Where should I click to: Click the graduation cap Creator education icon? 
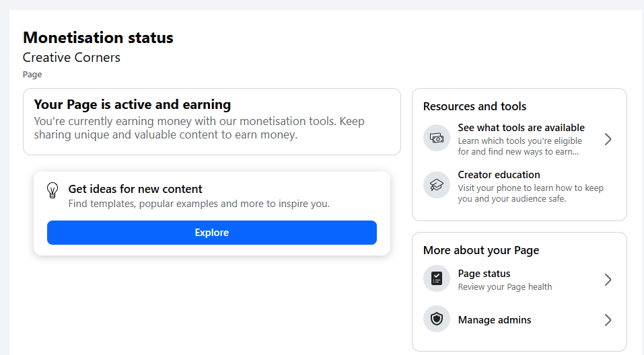click(436, 185)
